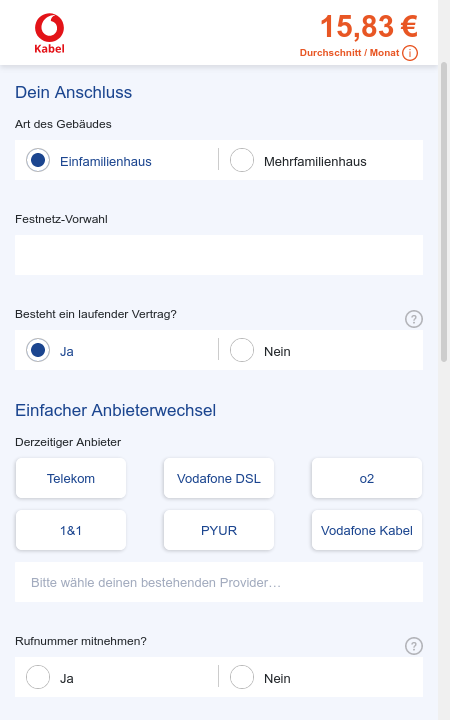The width and height of the screenshot is (450, 720).
Task: Click the Vodafone Kabel logo
Action: click(x=50, y=34)
